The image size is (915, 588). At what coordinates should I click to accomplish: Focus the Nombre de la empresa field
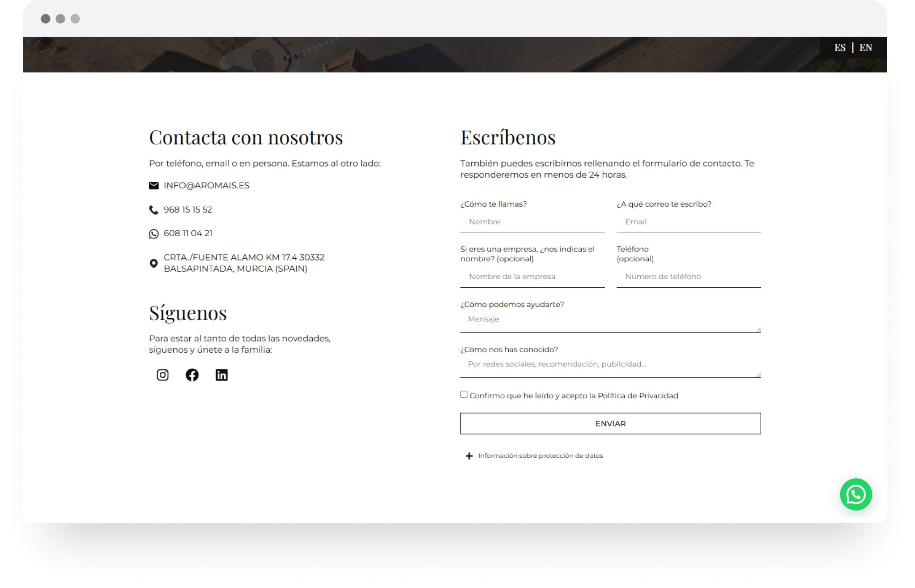532,277
